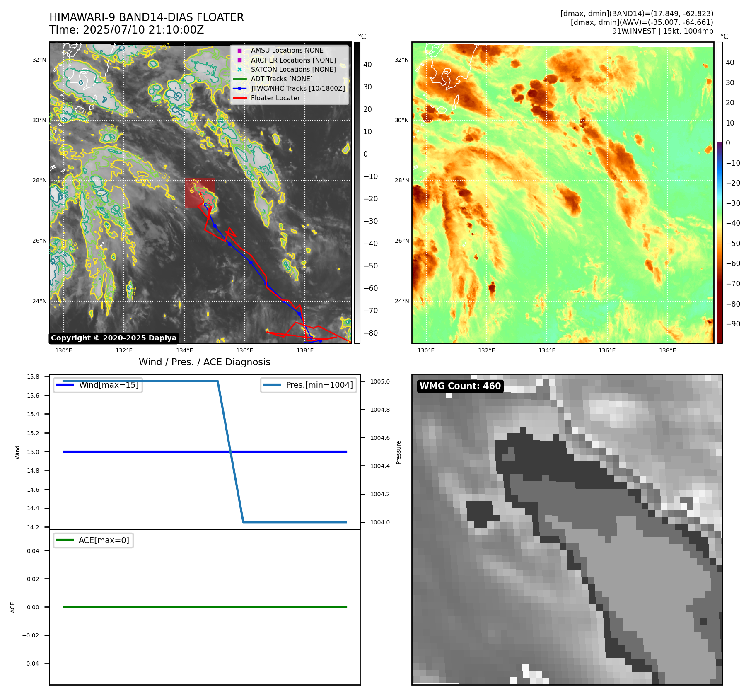Click the 'Wind' vertical axis label
Screen dimensions: 751x700
pos(17,452)
